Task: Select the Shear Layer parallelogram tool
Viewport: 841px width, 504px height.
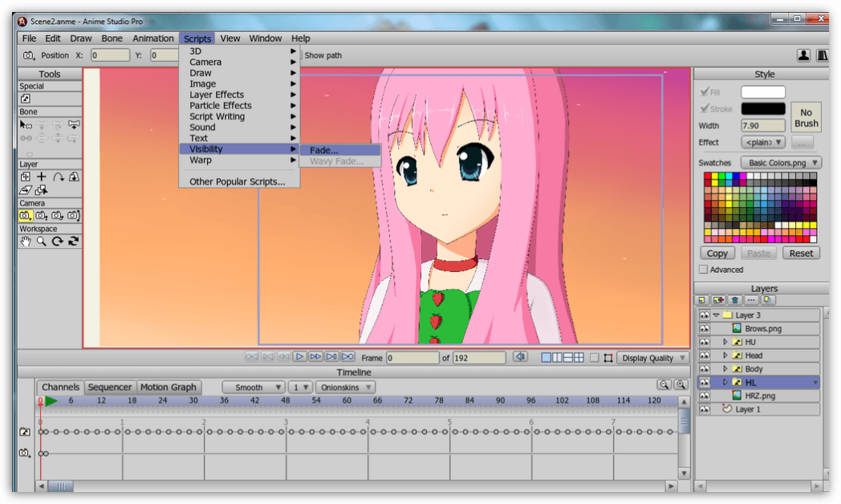Action: click(x=25, y=190)
